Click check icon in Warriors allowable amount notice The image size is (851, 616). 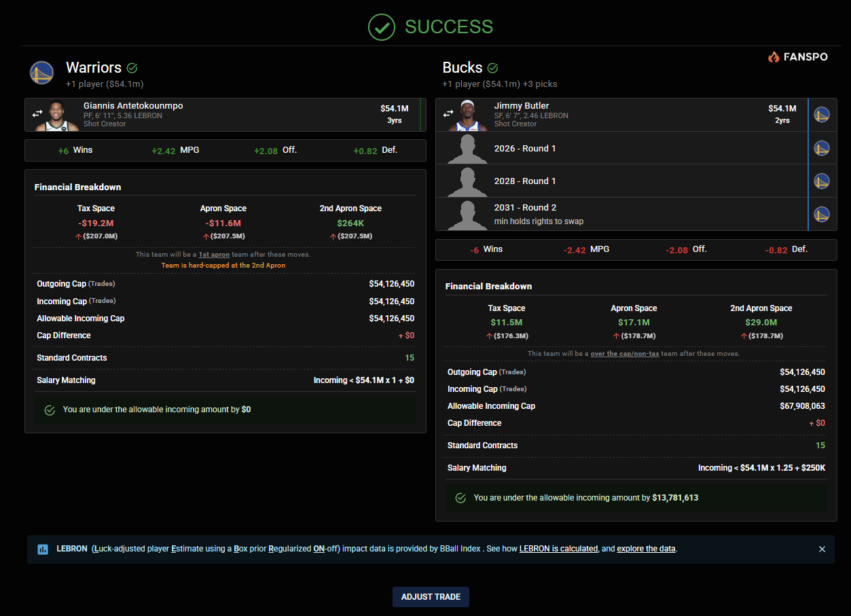[x=50, y=410]
